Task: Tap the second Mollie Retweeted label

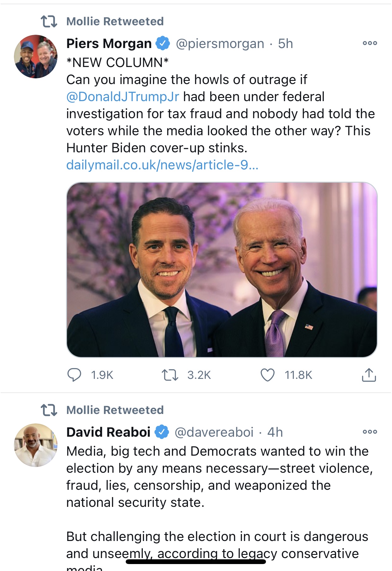Action: click(115, 410)
